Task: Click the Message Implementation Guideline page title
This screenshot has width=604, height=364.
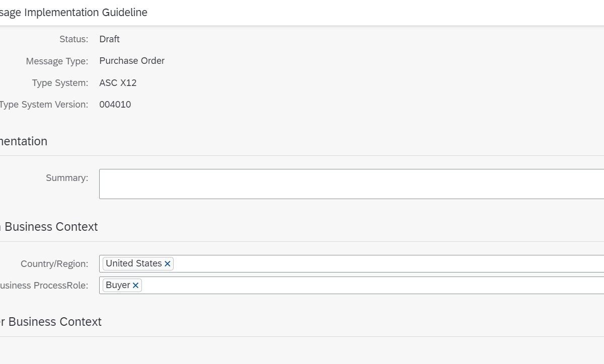Action: (x=73, y=13)
